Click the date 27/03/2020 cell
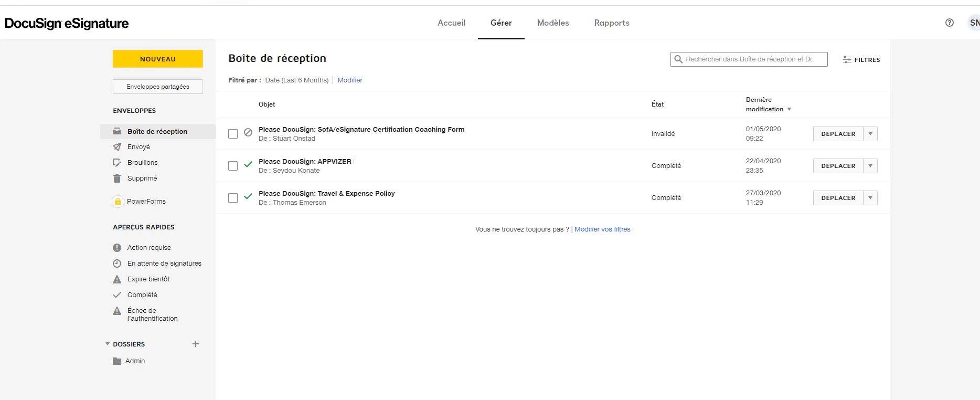980x400 pixels. [763, 193]
